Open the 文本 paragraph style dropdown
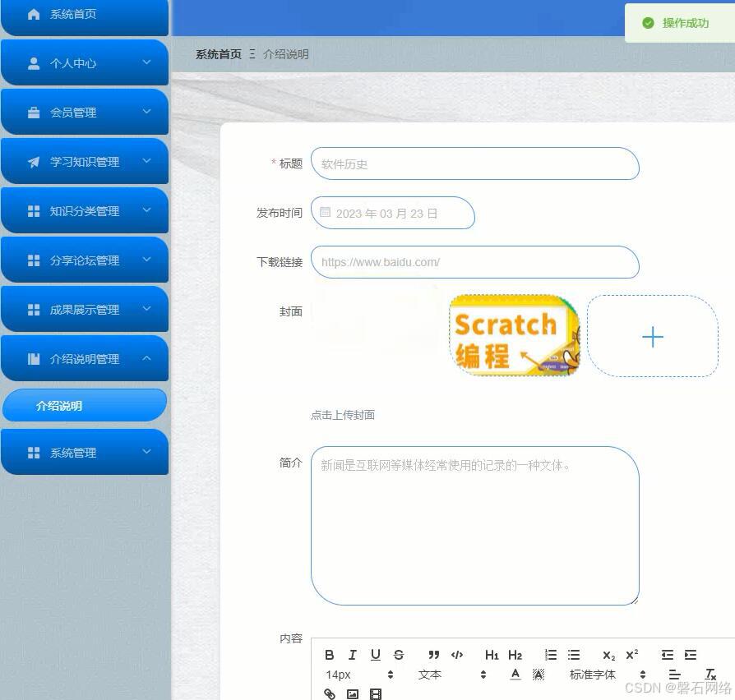735x700 pixels. pyautogui.click(x=452, y=675)
